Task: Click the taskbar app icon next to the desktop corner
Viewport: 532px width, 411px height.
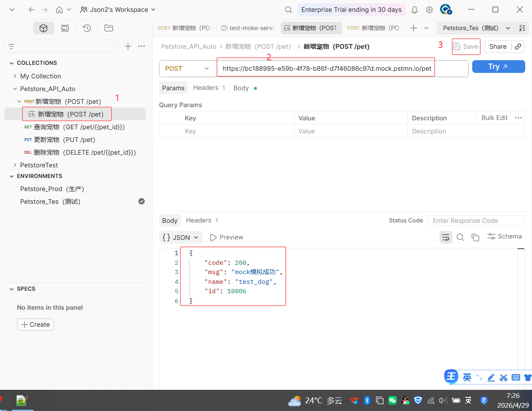Action: click(x=22, y=400)
